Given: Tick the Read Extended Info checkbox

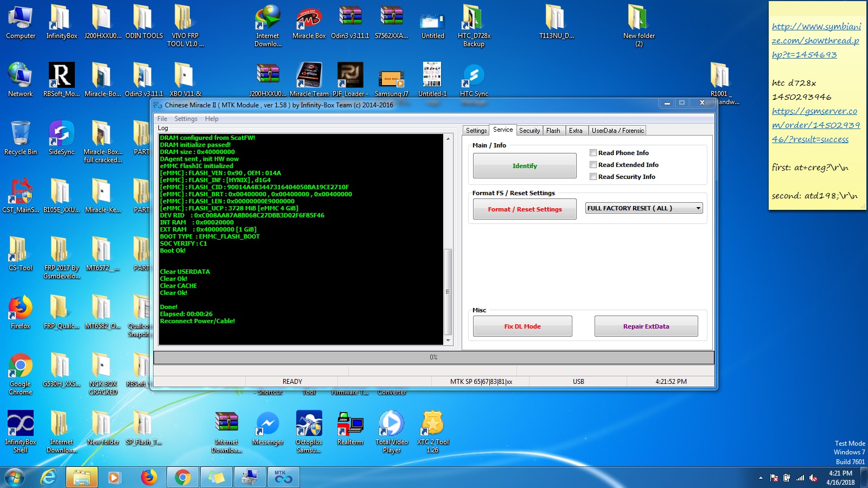Looking at the screenshot, I should click(593, 165).
